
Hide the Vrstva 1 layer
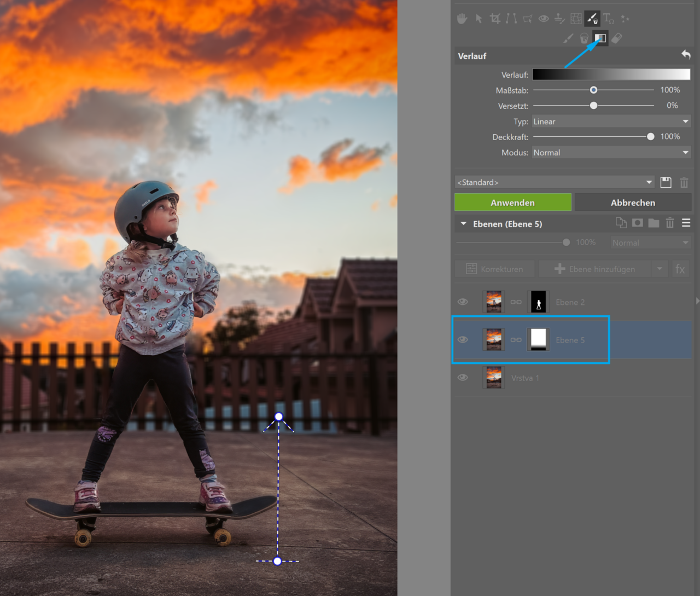click(x=463, y=378)
